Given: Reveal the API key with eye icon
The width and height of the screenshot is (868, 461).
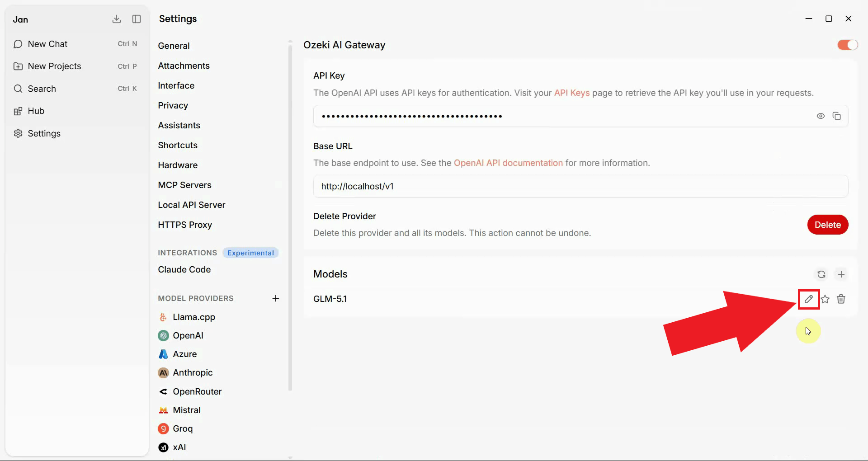Looking at the screenshot, I should coord(821,116).
